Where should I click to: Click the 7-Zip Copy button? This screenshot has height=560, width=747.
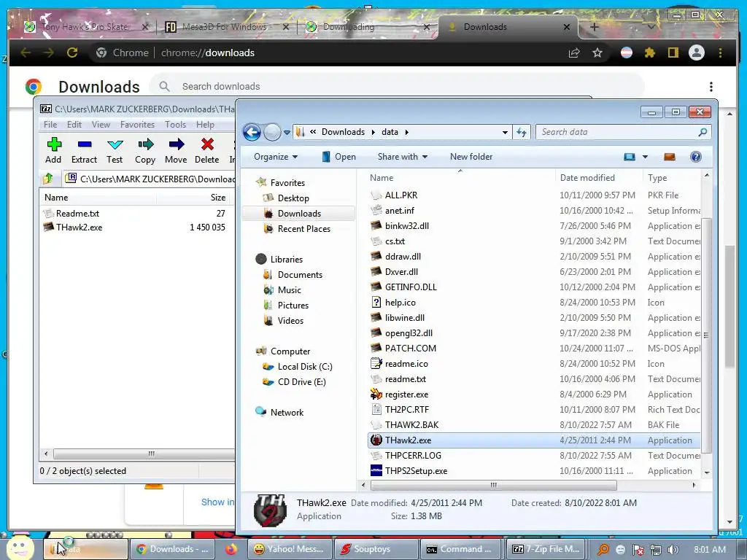coord(145,150)
